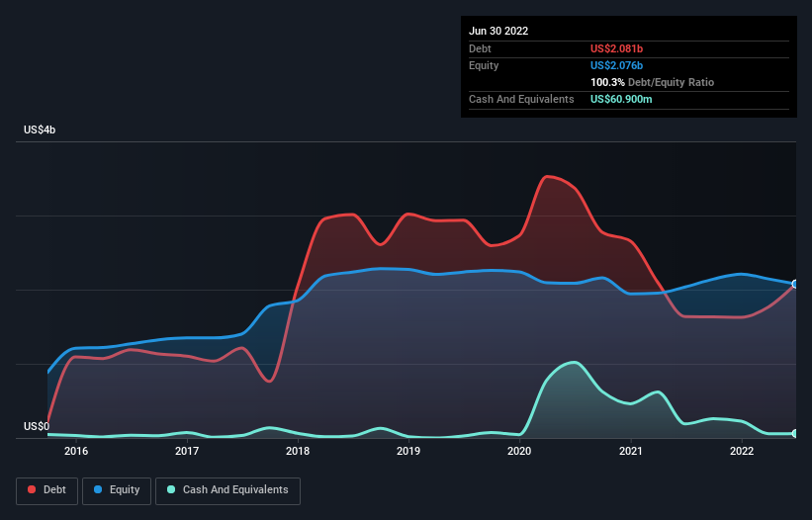The image size is (812, 520).
Task: Click the 2021 x-axis label
Action: [631, 451]
